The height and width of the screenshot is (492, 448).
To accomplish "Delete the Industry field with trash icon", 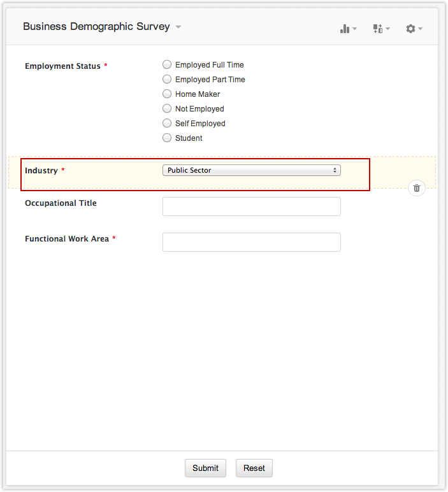I will click(x=417, y=188).
